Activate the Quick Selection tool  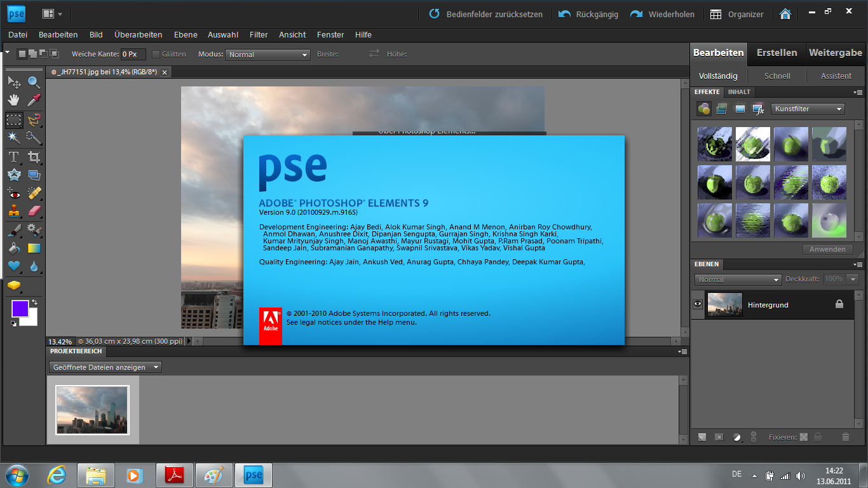pos(34,137)
